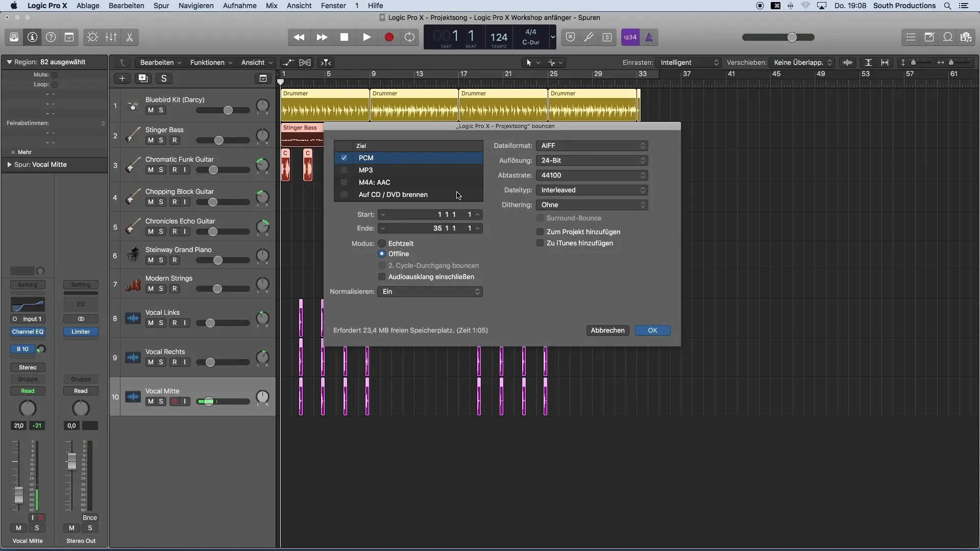Check the M4A: AAC destination checkbox

(344, 182)
